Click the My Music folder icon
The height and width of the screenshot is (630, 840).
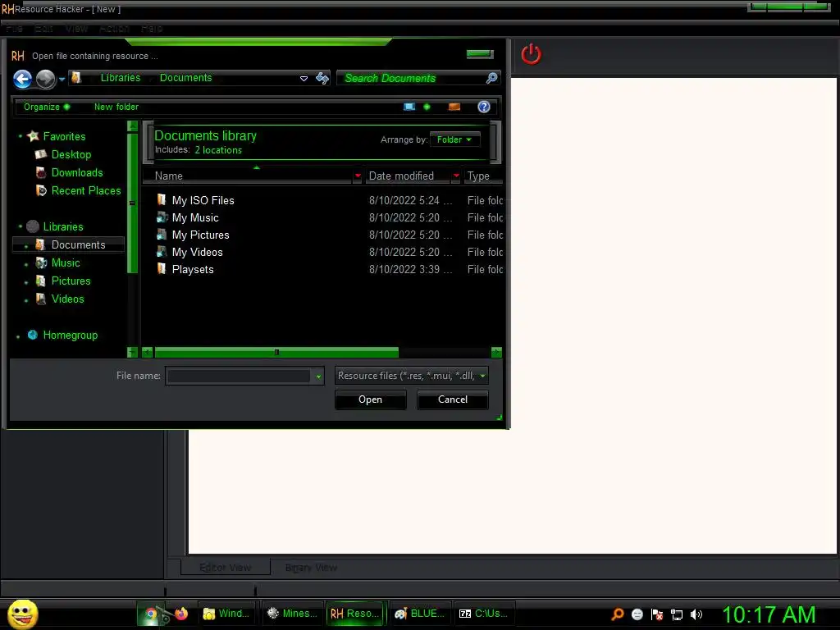162,217
